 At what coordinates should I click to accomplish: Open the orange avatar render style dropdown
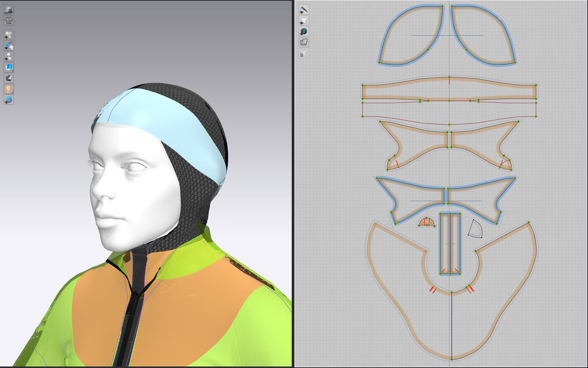(x=9, y=89)
